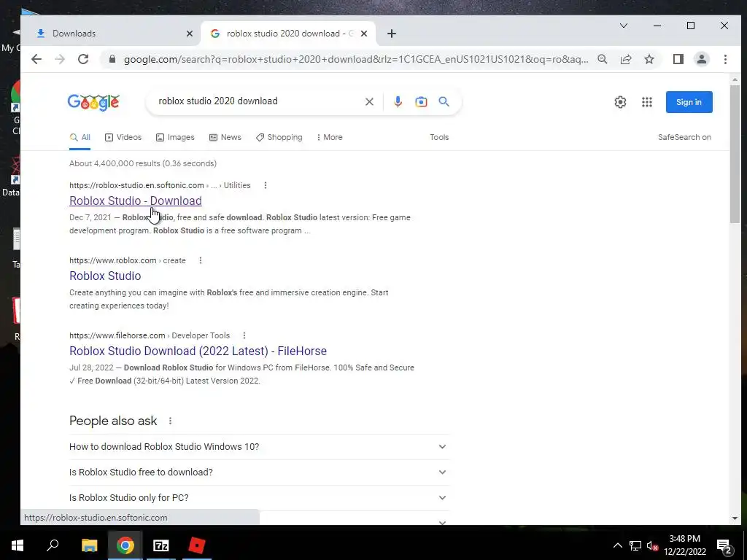Open Roblox Studio taskbar icon
The height and width of the screenshot is (560, 747).
(x=197, y=545)
